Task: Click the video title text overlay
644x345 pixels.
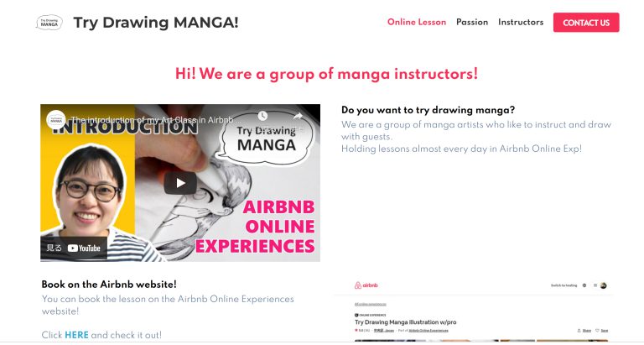Action: (152, 120)
